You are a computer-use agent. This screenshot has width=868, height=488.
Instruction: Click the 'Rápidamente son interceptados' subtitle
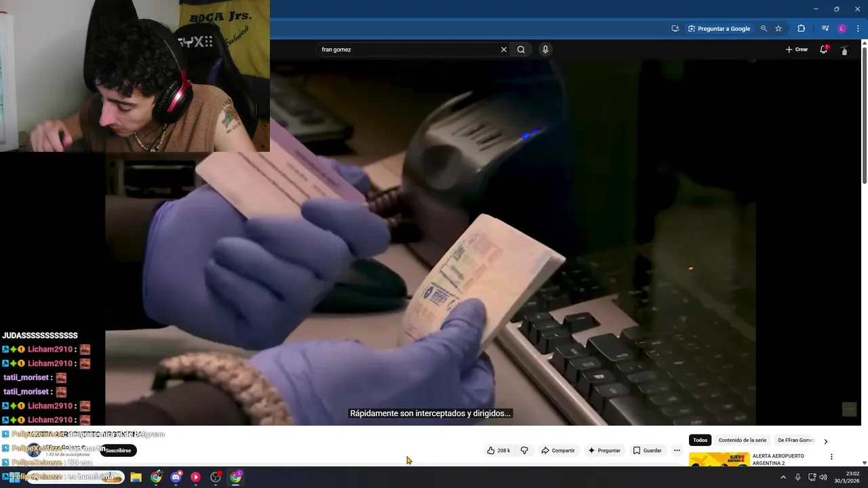431,413
